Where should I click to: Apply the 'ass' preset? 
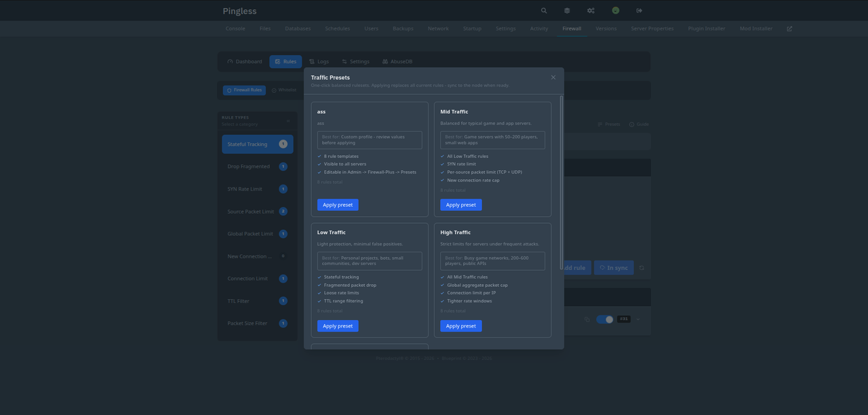tap(338, 205)
